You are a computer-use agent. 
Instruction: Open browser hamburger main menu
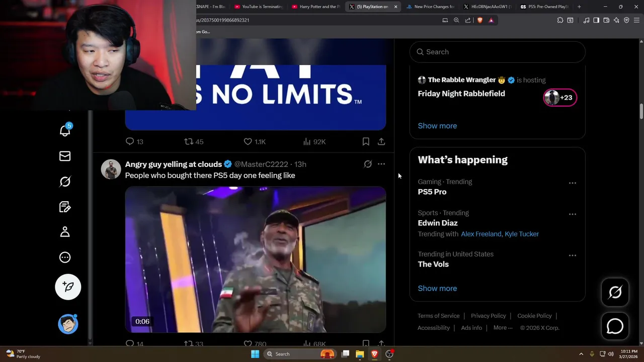point(636,20)
